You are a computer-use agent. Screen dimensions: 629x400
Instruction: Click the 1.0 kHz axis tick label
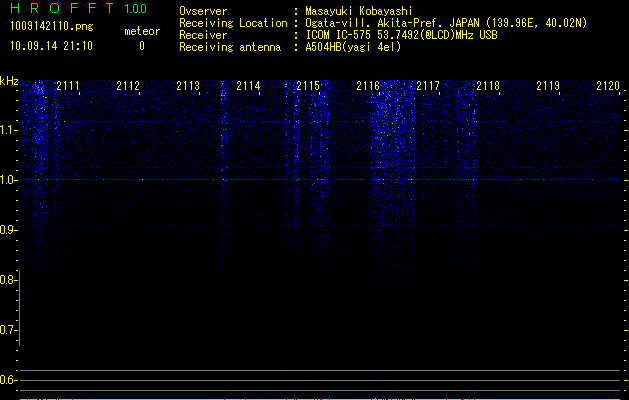(8, 180)
